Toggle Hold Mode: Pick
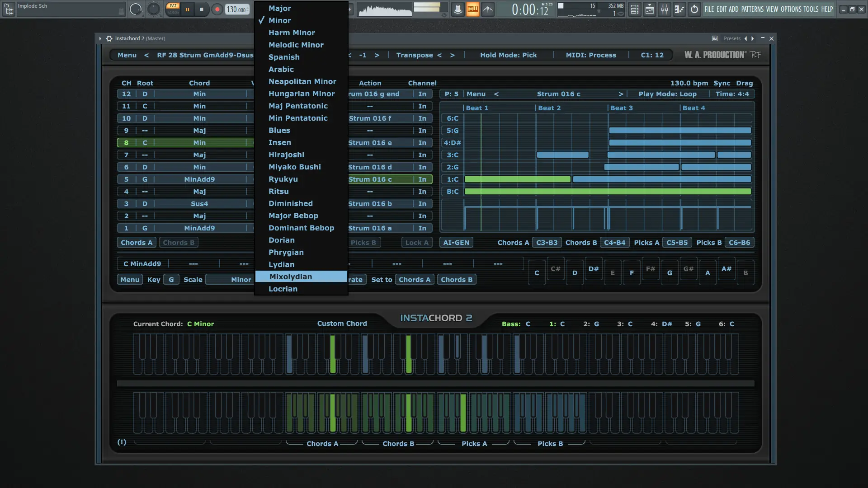868x488 pixels. pyautogui.click(x=508, y=55)
